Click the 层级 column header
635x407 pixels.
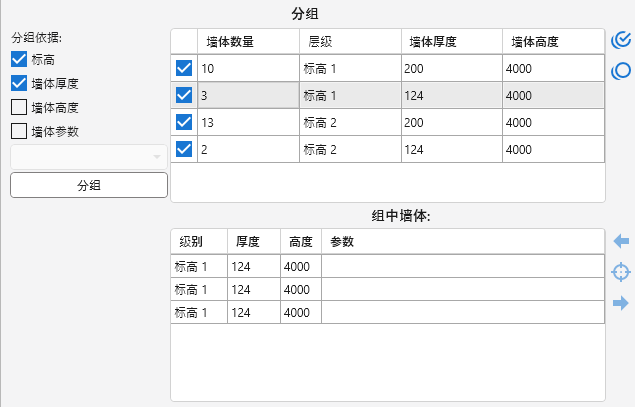(x=349, y=42)
